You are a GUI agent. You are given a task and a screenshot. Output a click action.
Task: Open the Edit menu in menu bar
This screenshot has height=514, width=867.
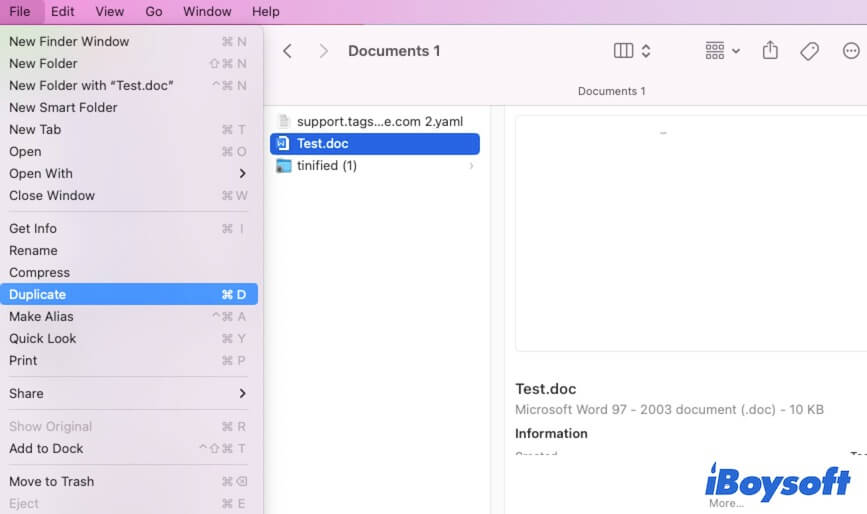[x=62, y=12]
